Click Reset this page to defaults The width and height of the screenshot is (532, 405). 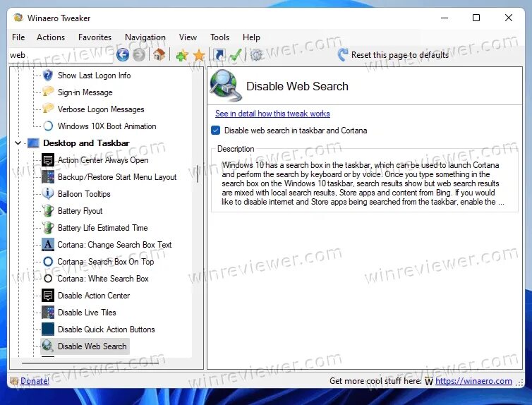399,55
